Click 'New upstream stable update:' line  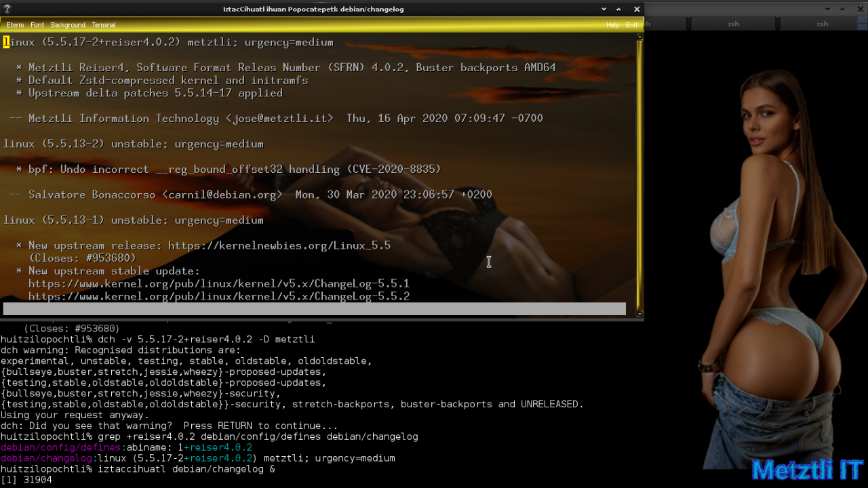(108, 271)
